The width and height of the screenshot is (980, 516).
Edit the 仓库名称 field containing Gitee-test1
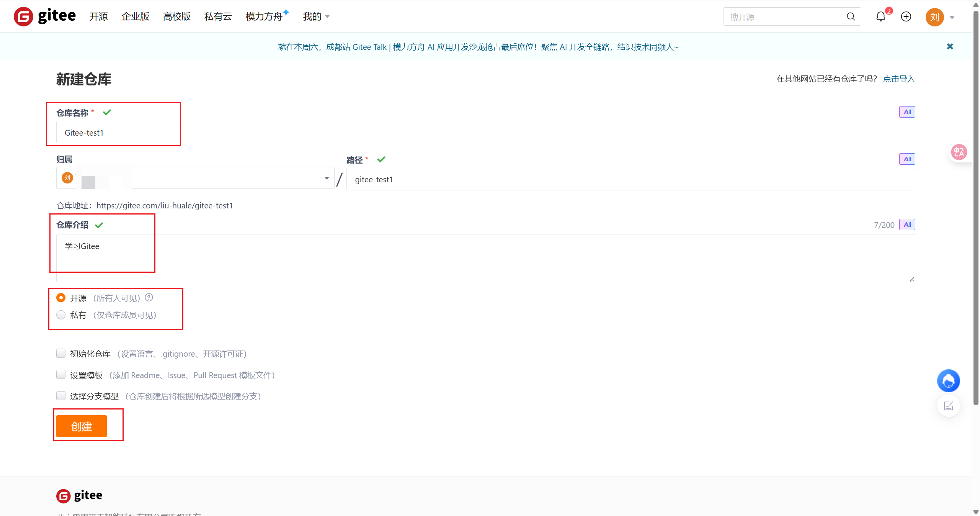[486, 133]
